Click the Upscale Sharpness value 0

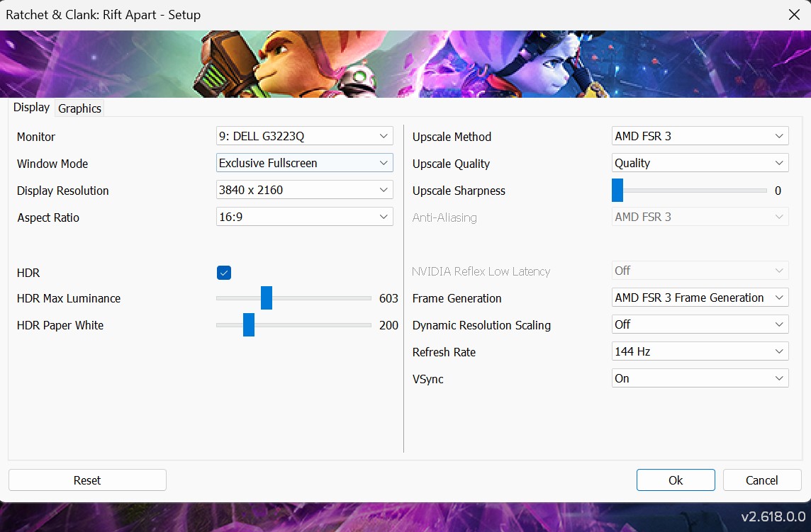tap(778, 191)
